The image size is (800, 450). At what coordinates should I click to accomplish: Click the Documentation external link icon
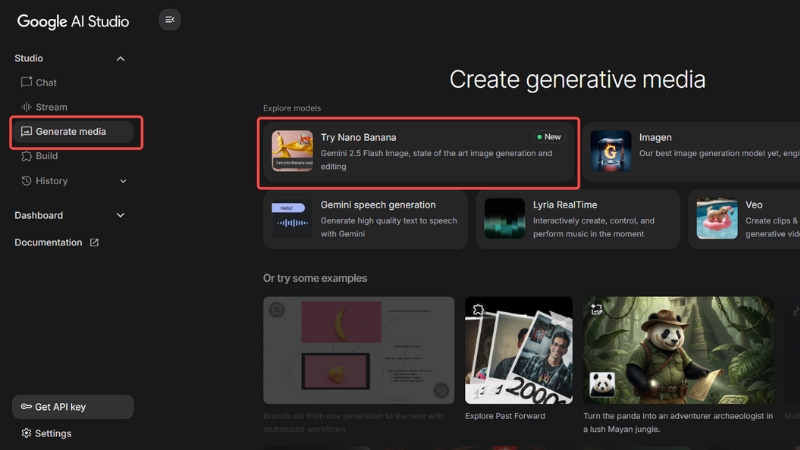pos(95,243)
